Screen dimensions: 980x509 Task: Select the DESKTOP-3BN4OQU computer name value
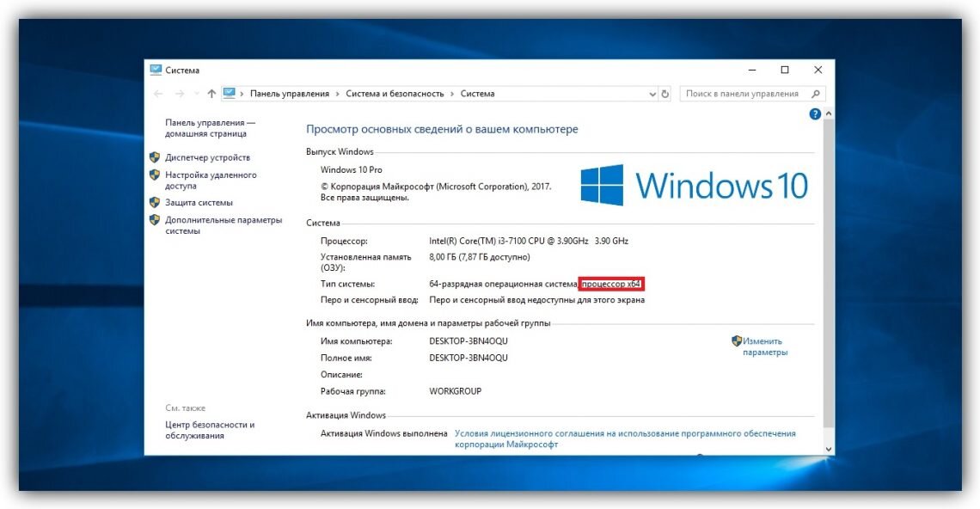point(469,340)
